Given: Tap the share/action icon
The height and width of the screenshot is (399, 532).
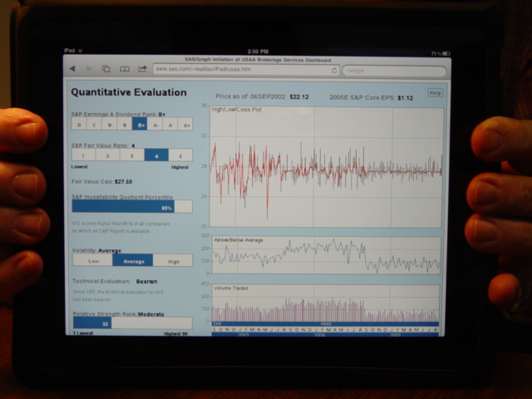Looking at the screenshot, I should click(142, 69).
